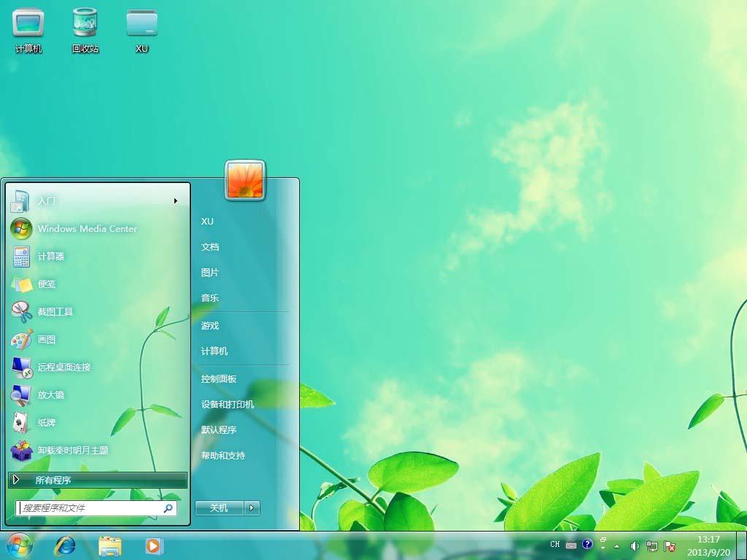747x560 pixels.
Task: Click the 搜索程序和文件 search box
Action: (x=89, y=508)
